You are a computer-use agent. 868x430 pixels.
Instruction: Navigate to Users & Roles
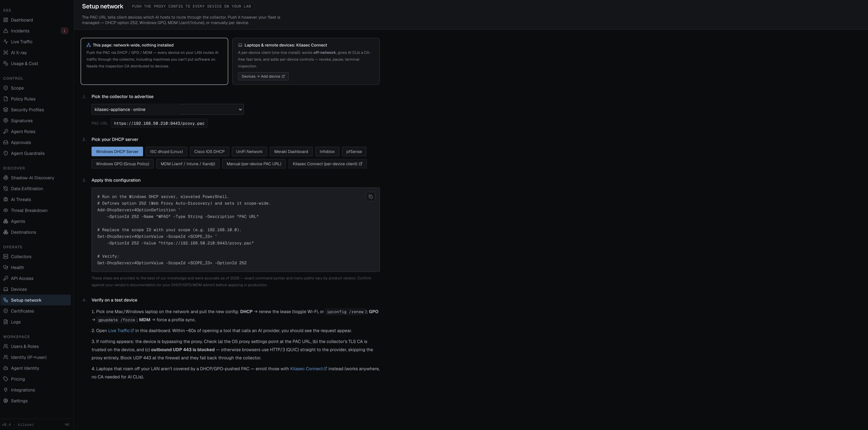click(35, 346)
